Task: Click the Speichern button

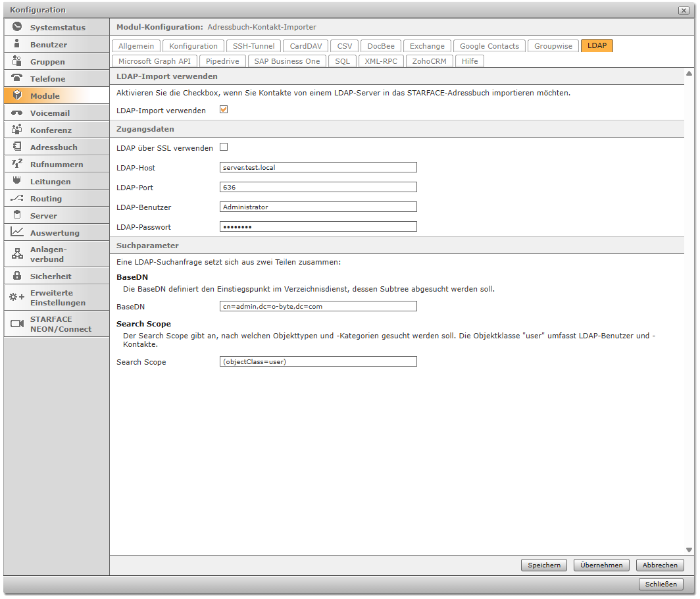Action: click(x=543, y=565)
